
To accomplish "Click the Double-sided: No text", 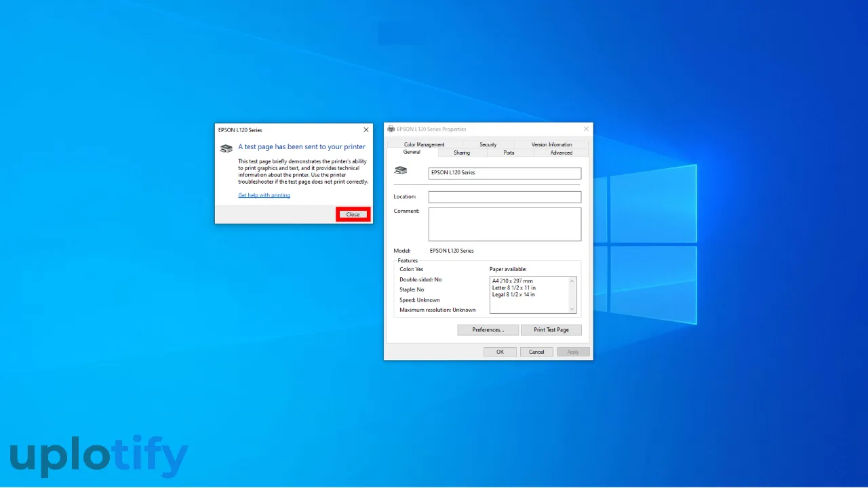I will tap(420, 279).
